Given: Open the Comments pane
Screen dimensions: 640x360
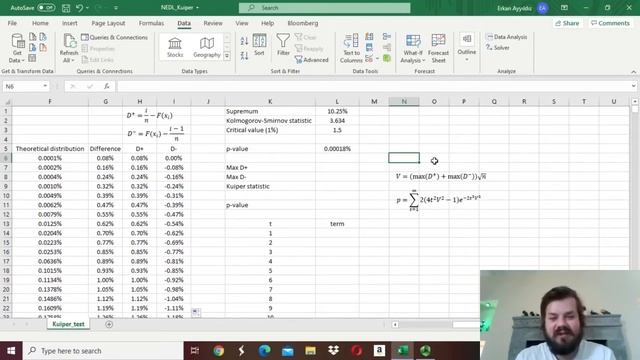Looking at the screenshot, I should (x=610, y=23).
